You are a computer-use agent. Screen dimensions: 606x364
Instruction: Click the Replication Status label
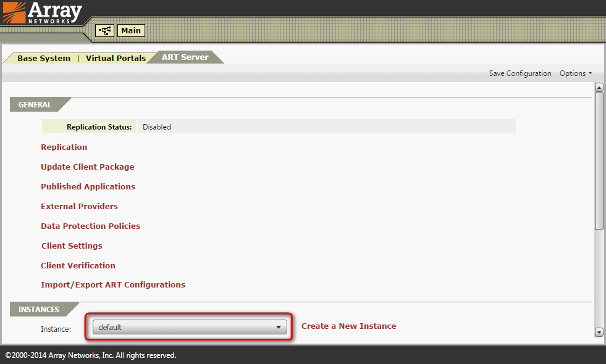pos(99,127)
